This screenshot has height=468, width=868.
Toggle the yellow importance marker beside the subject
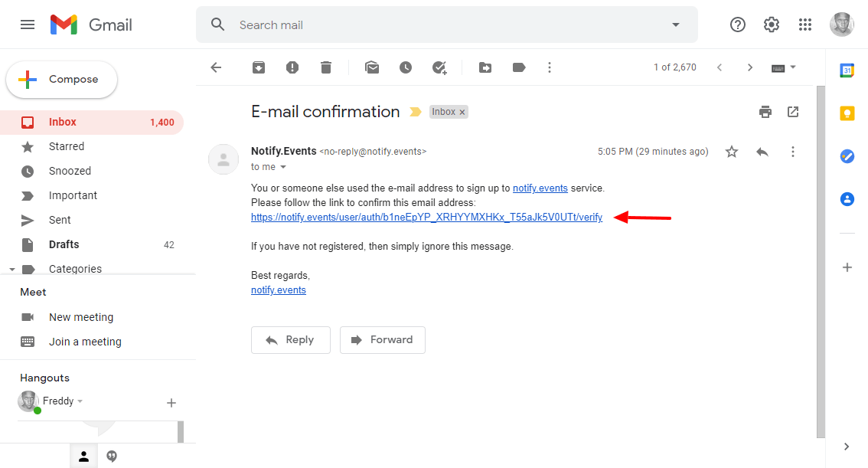[415, 112]
